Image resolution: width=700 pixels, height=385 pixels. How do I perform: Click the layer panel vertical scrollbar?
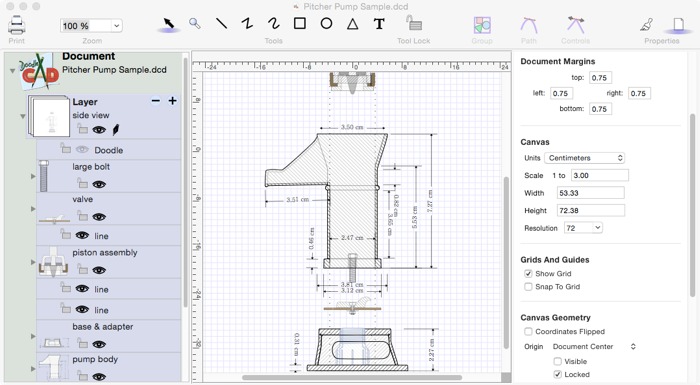(185, 183)
